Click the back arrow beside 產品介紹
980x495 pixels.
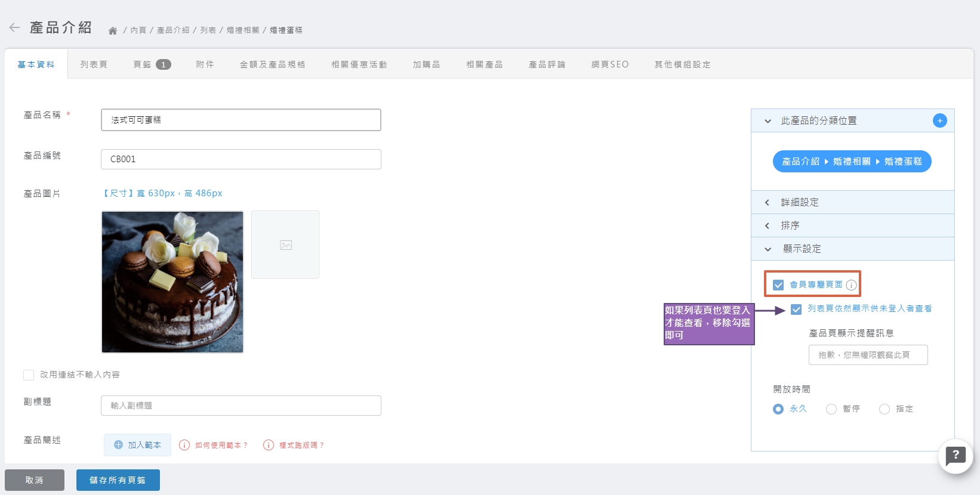[15, 27]
